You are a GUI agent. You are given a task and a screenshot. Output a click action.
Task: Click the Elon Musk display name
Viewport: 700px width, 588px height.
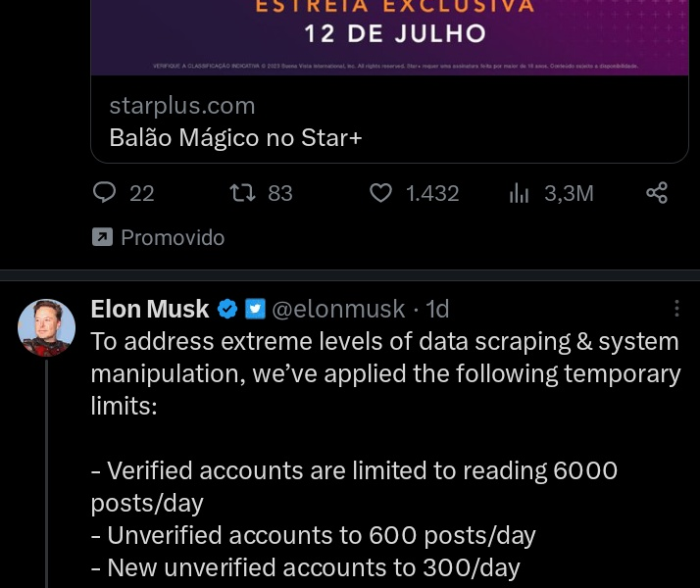click(149, 310)
